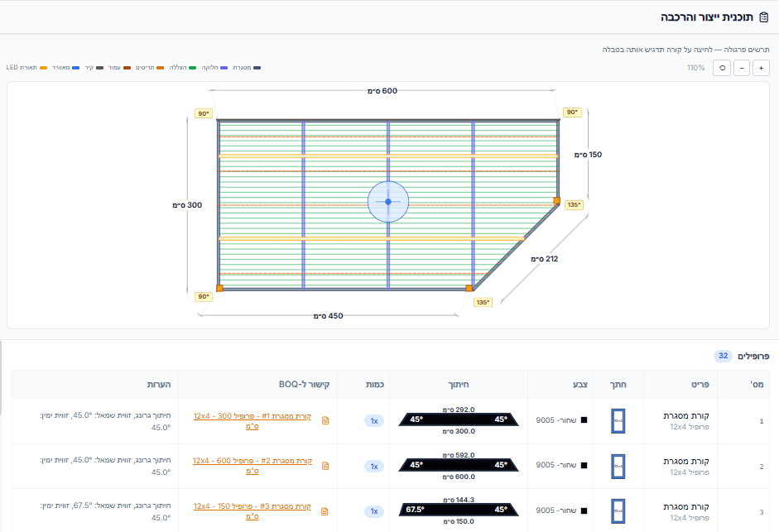Click the 135° angle label at the bottom corner
This screenshot has height=532, width=779.
coord(483,302)
